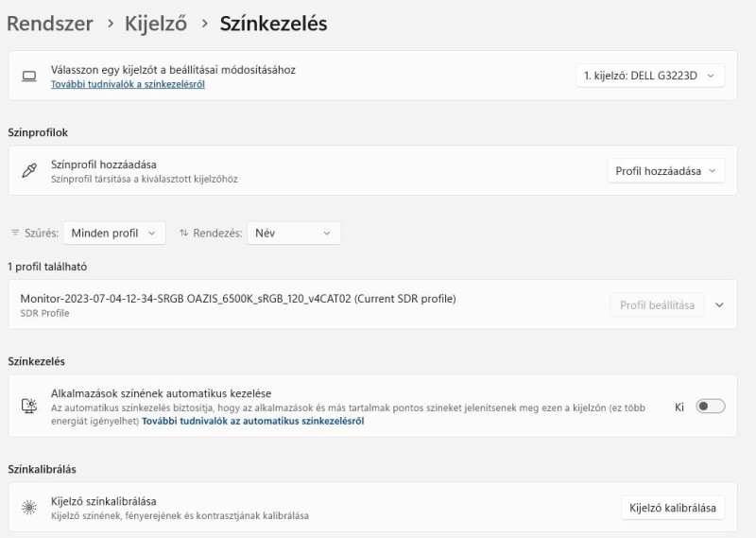
Task: Go to Kijelző in the breadcrumb
Action: (156, 24)
